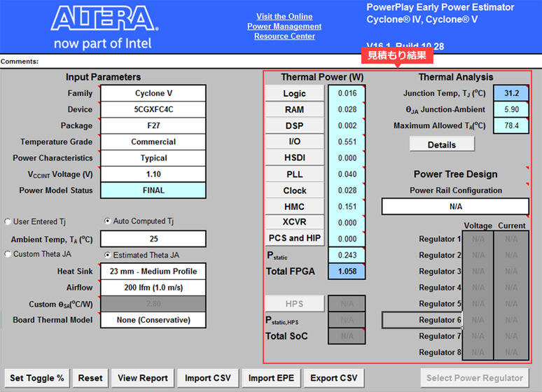The height and width of the screenshot is (392, 542).
Task: Click the Regulator 1 voltage N/A cell
Action: click(478, 239)
